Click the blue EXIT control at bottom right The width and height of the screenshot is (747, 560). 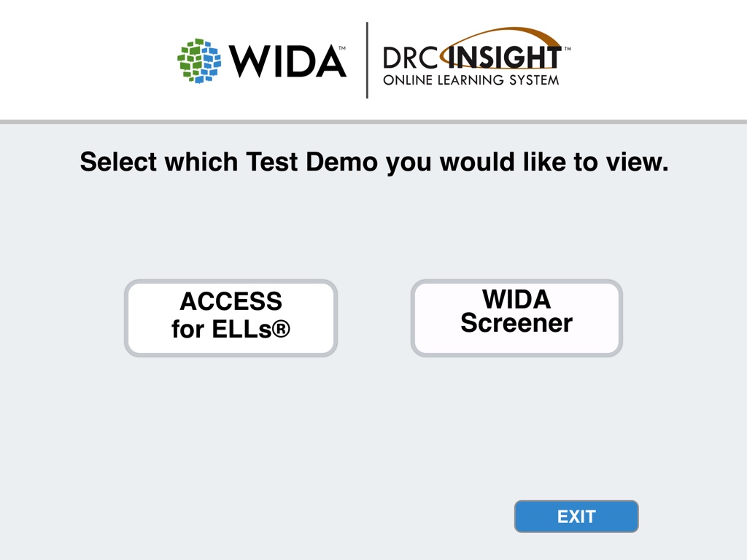(x=576, y=516)
